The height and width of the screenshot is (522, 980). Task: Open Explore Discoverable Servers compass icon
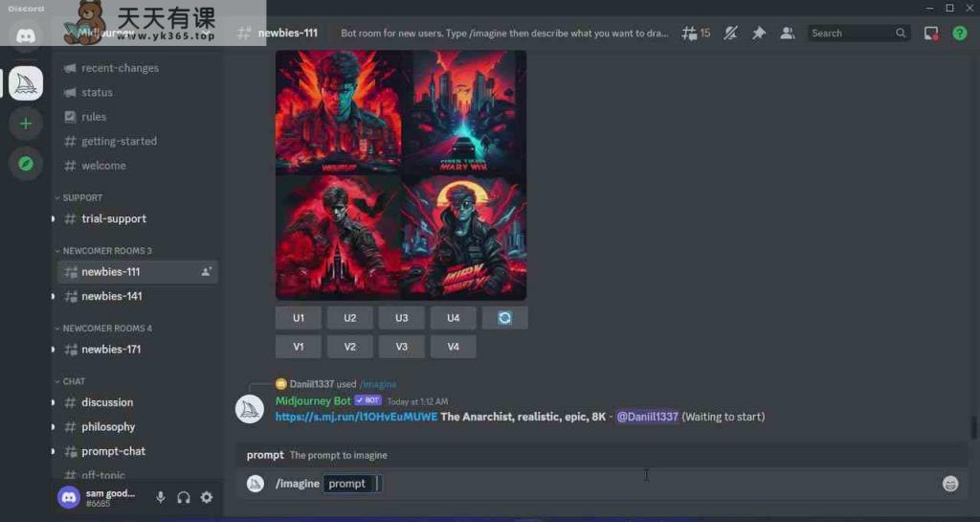coord(26,164)
